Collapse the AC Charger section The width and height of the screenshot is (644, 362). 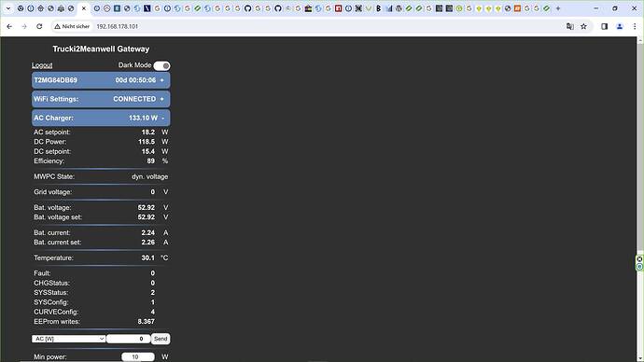[x=101, y=118]
